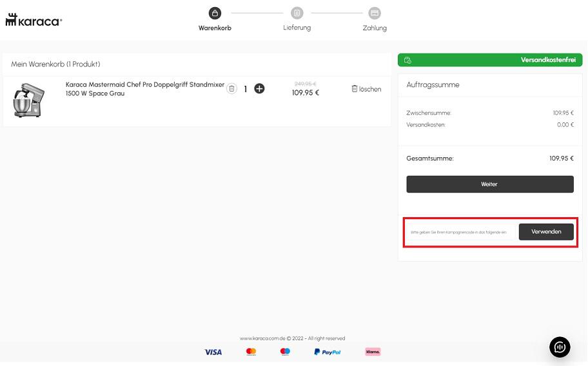Click the Zwischensumme label
The height and width of the screenshot is (366, 588).
point(429,113)
